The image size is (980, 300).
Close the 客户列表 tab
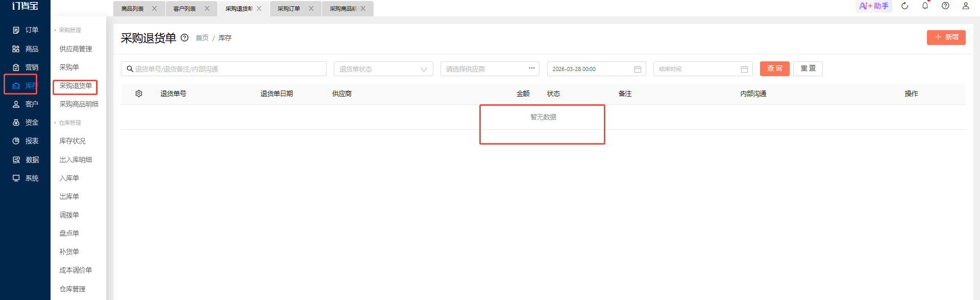click(207, 9)
